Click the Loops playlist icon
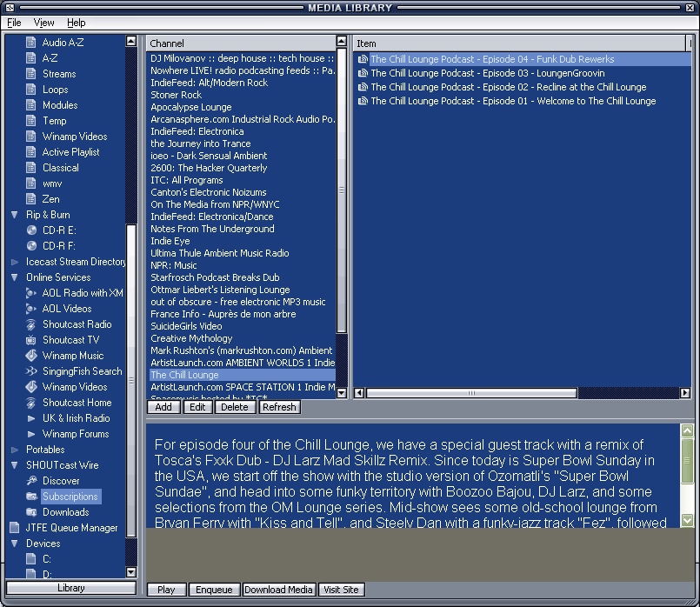 pos(30,90)
